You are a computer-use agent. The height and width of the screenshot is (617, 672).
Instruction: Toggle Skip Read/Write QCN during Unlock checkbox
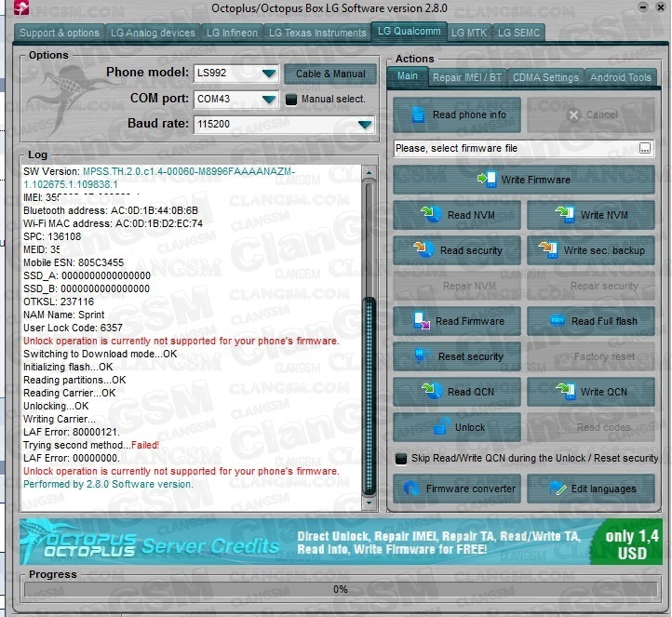pos(401,459)
